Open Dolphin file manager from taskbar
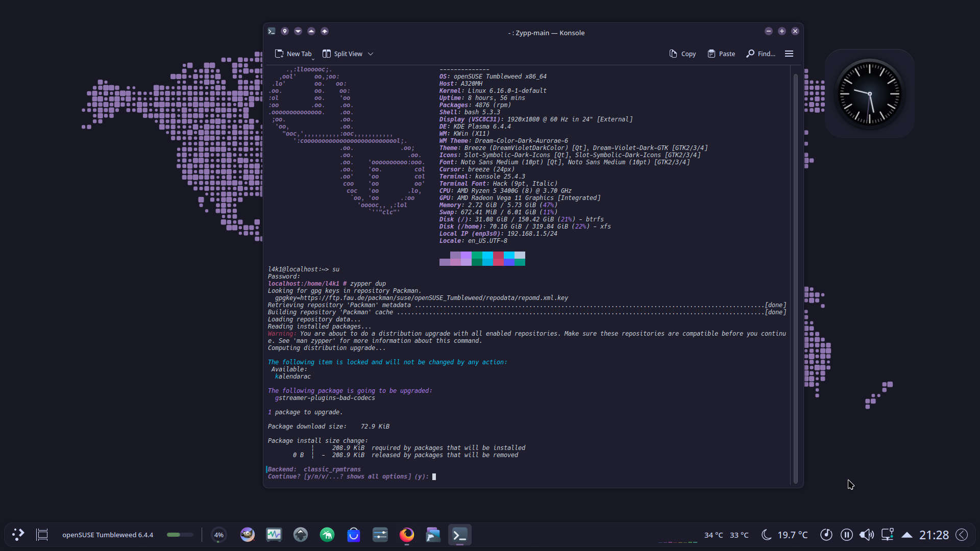Viewport: 980px width, 551px height. click(433, 535)
